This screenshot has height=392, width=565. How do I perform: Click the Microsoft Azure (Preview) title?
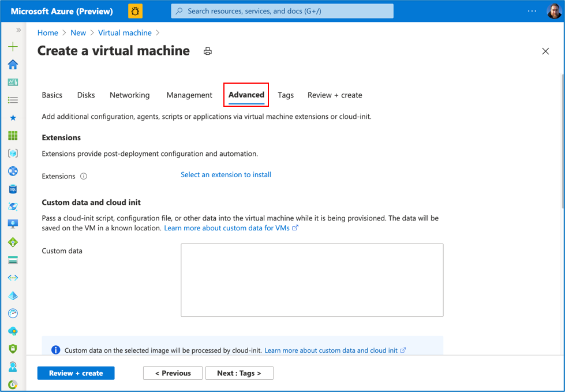(62, 11)
